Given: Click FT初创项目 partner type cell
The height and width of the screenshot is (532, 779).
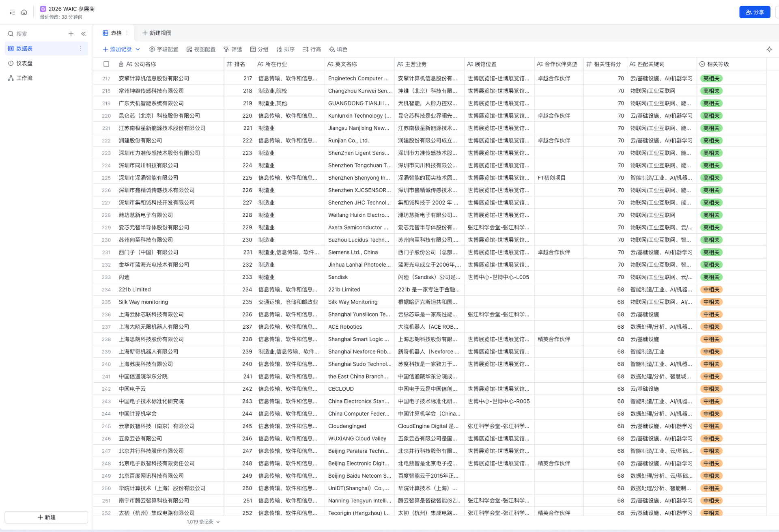Looking at the screenshot, I should tap(559, 178).
